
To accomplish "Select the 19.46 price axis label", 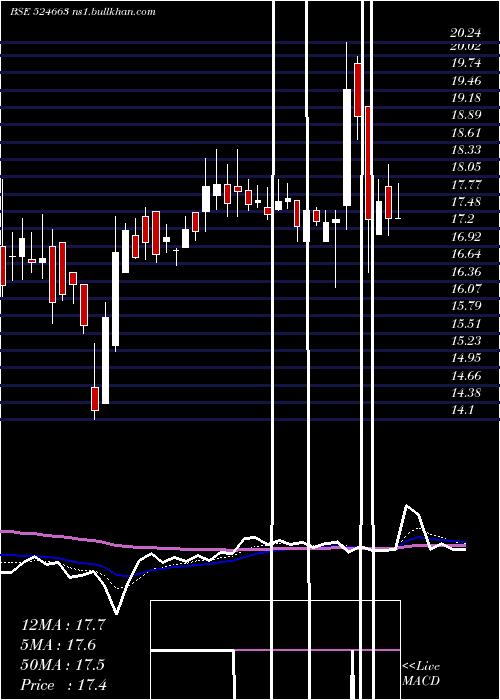I will click(466, 81).
